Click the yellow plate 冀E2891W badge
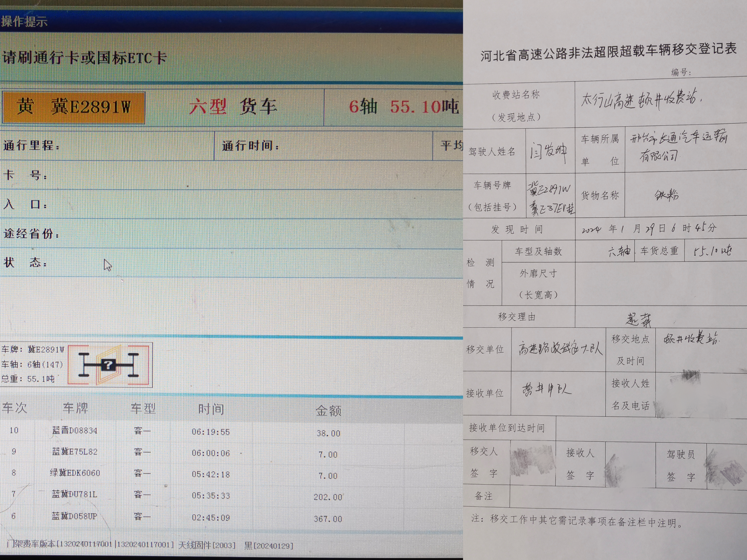This screenshot has height=560, width=747. pos(74,107)
